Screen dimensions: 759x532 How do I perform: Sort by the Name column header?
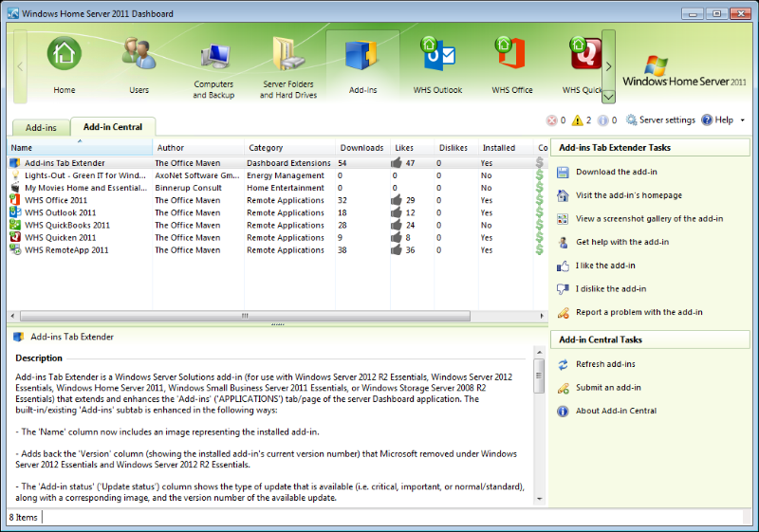point(80,148)
